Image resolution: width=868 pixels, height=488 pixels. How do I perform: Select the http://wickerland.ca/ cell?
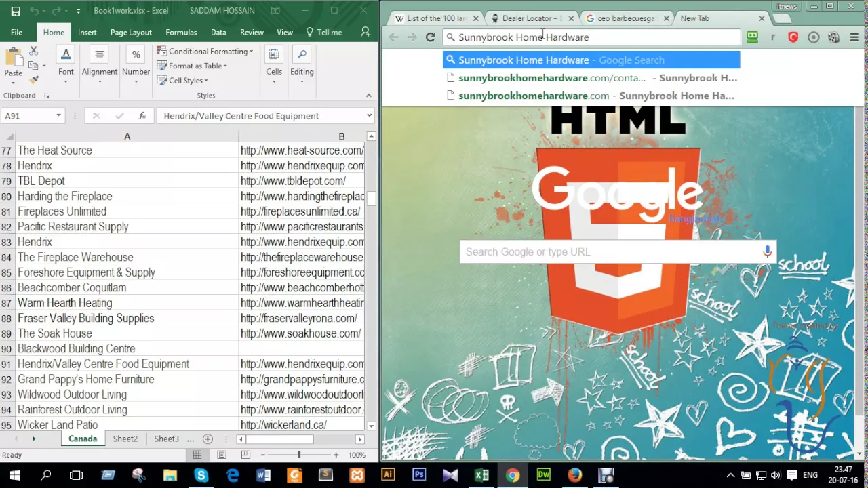[302, 425]
